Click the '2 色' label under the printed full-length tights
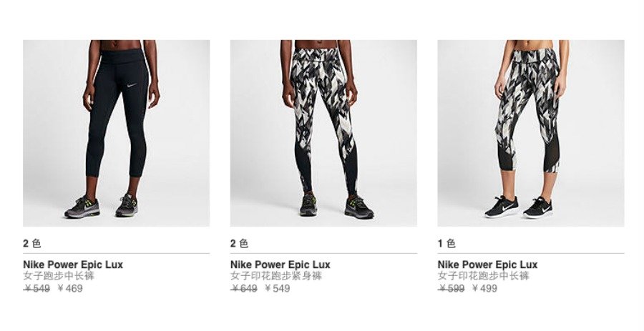The height and width of the screenshot is (331, 644). point(240,243)
